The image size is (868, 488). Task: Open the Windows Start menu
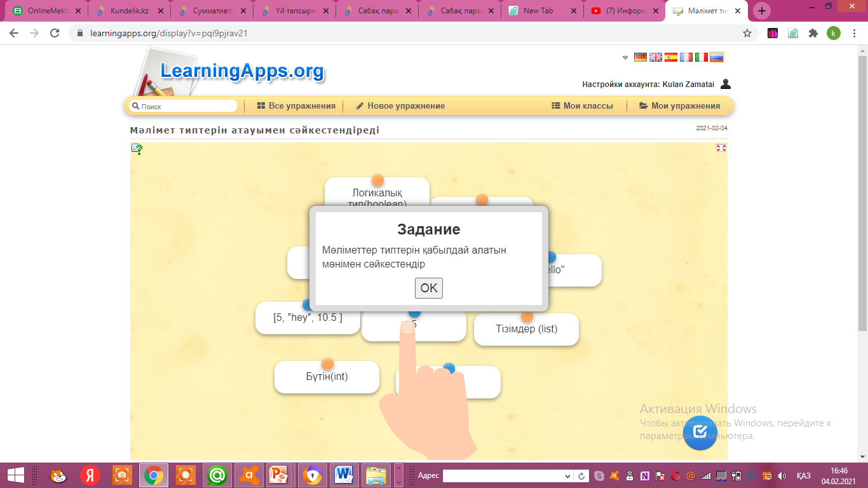tap(15, 475)
